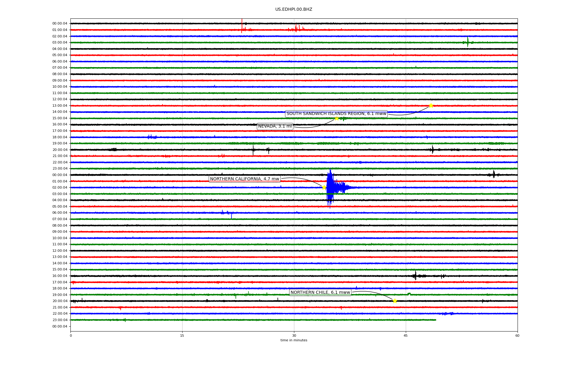588x368 pixels.
Task: Click the 23:00:04 time label on the last green trace
Action: pos(60,320)
